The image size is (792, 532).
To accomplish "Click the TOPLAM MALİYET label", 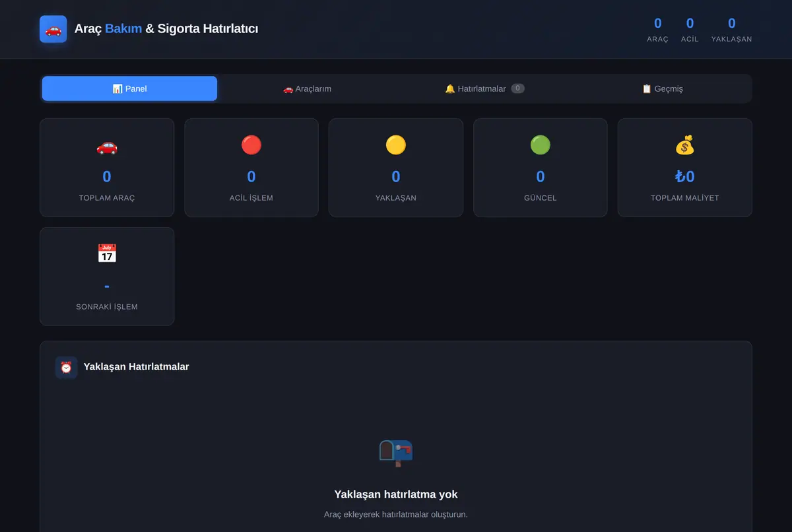I will [684, 198].
